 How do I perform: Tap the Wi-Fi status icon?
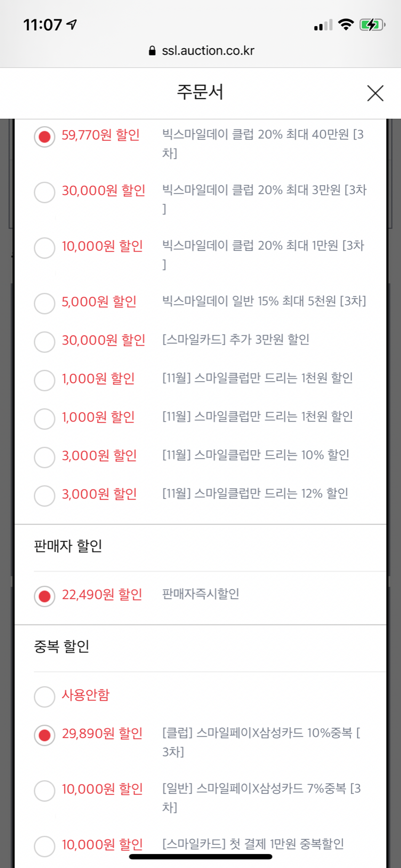point(346,25)
